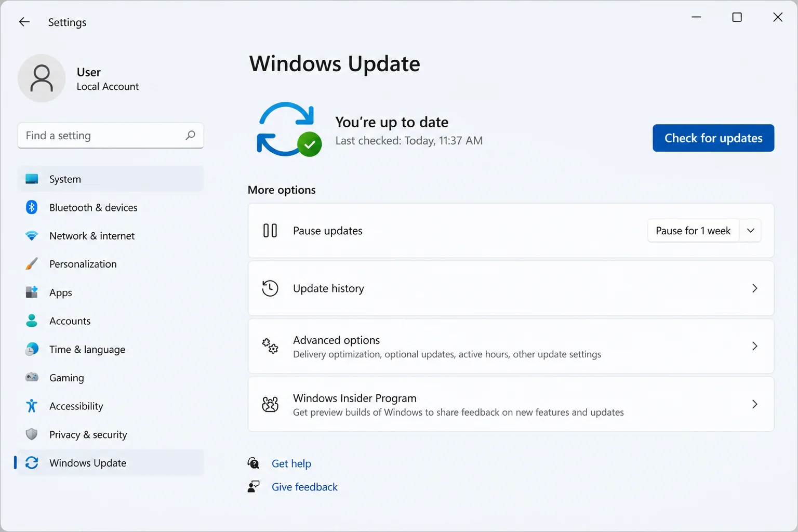
Task: Click the user profile avatar
Action: 42,78
